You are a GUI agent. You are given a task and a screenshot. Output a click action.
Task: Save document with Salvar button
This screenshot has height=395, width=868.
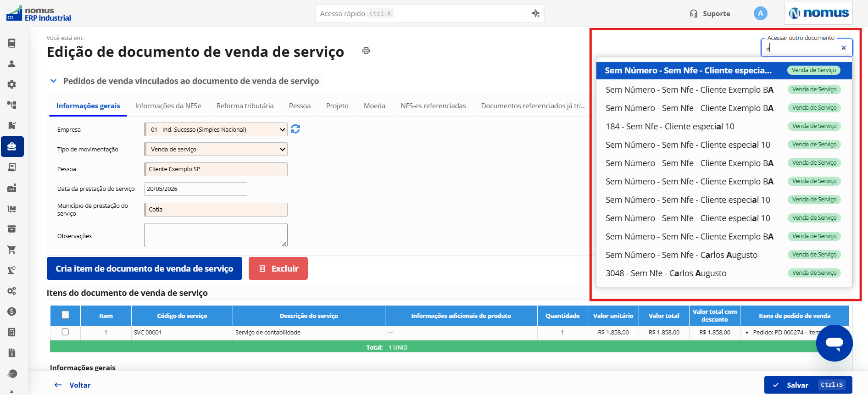pos(808,385)
